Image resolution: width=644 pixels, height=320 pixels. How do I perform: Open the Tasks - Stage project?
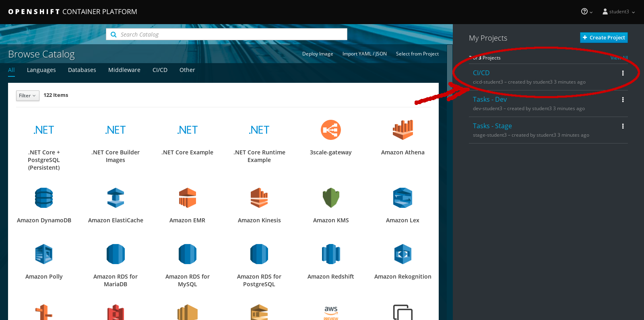click(492, 126)
